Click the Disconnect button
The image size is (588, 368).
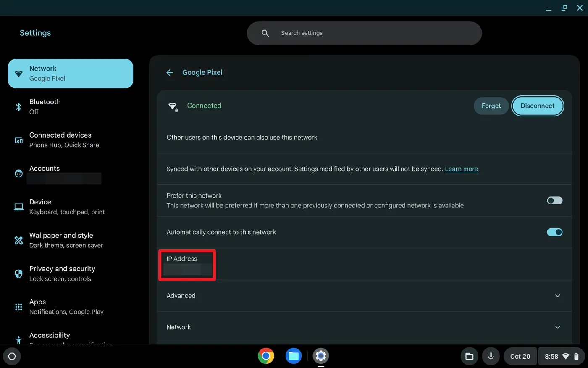point(538,106)
